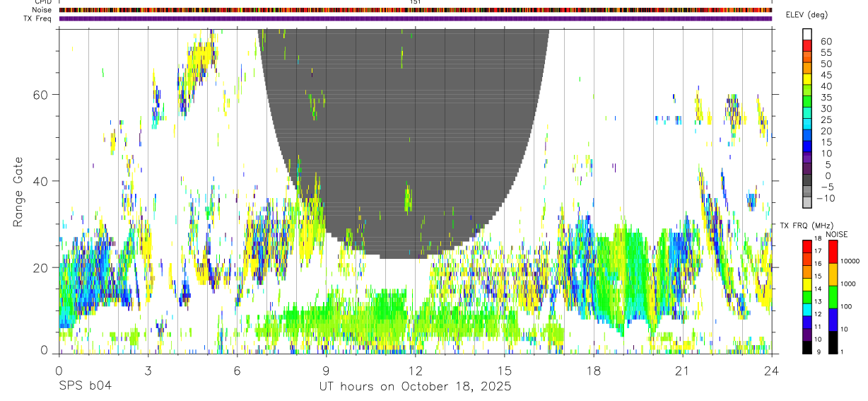The height and width of the screenshot is (401, 868).
Task: Click the multicolored Noise strip above the plot
Action: coord(416,10)
